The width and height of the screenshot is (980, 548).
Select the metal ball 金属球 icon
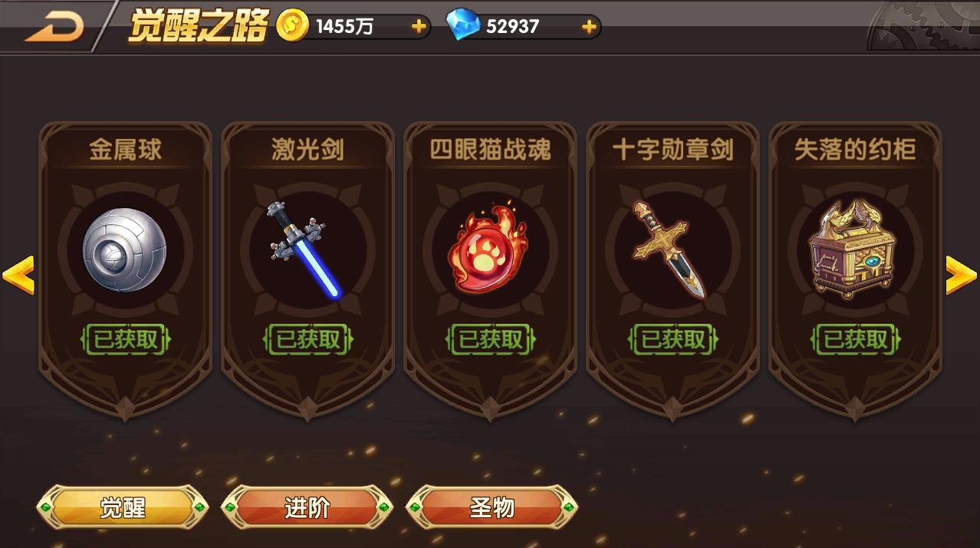pos(125,250)
